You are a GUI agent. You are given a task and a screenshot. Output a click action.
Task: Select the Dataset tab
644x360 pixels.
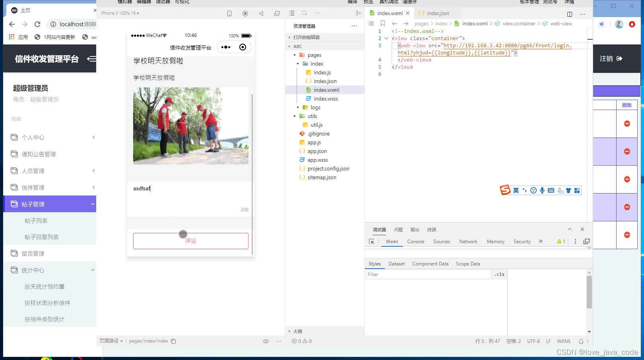click(396, 264)
